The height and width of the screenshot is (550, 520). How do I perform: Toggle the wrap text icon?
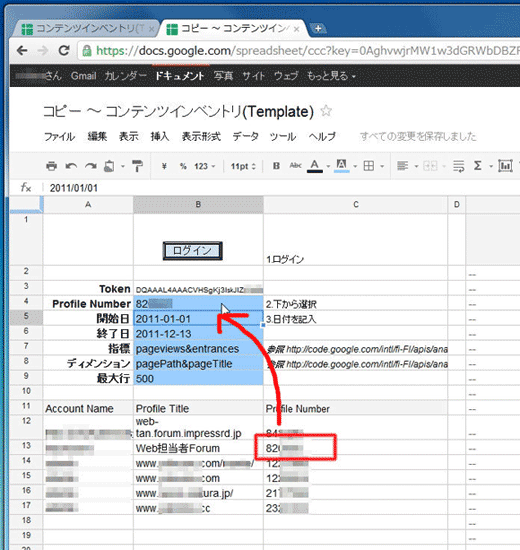[458, 166]
